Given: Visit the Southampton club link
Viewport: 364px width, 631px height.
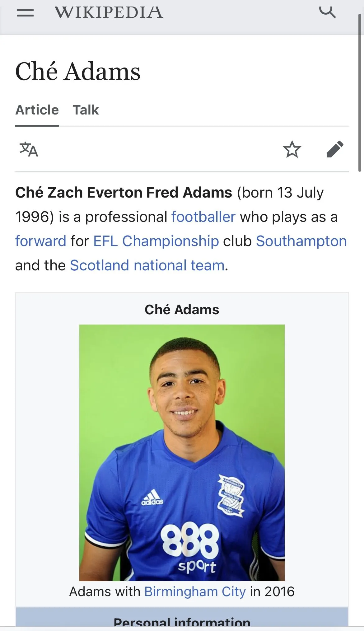Looking at the screenshot, I should (x=301, y=241).
